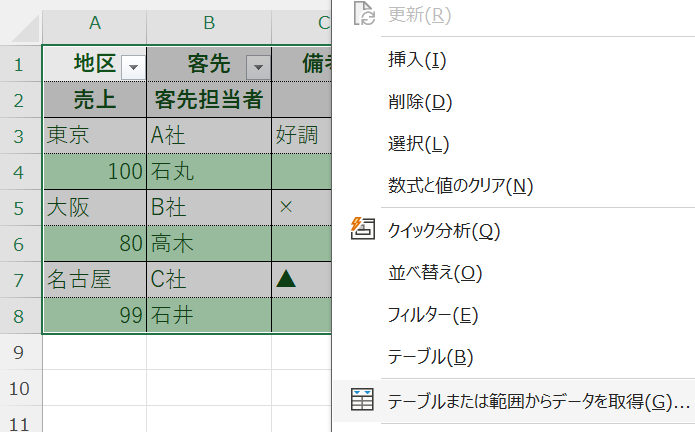Click the select-all corner of the sheet
695x432 pixels.
[x=20, y=23]
